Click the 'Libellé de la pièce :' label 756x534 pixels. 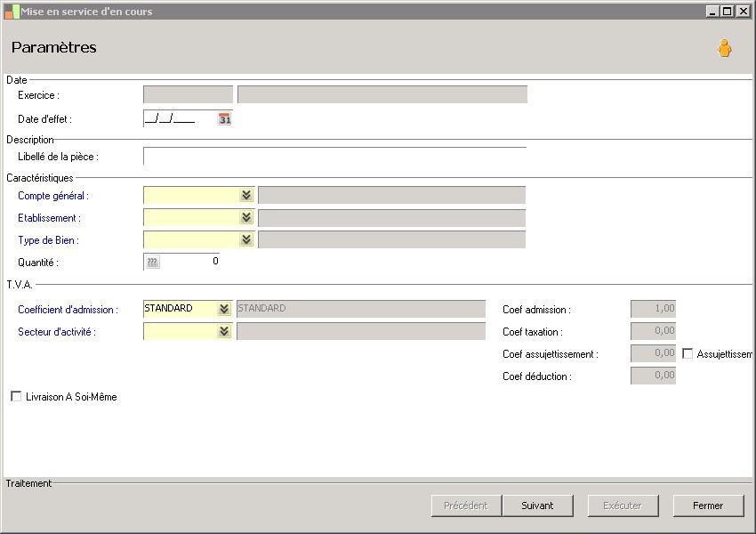pyautogui.click(x=58, y=157)
